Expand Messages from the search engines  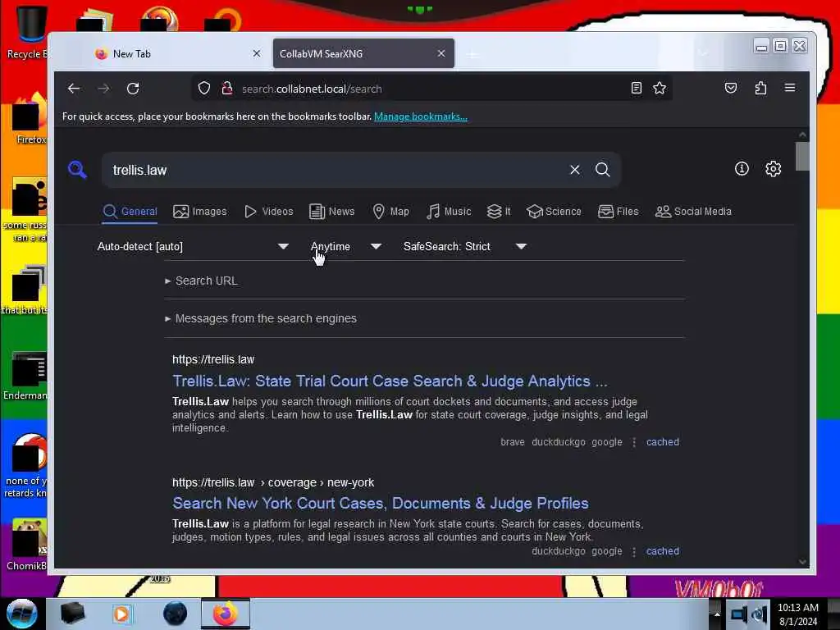tap(261, 318)
